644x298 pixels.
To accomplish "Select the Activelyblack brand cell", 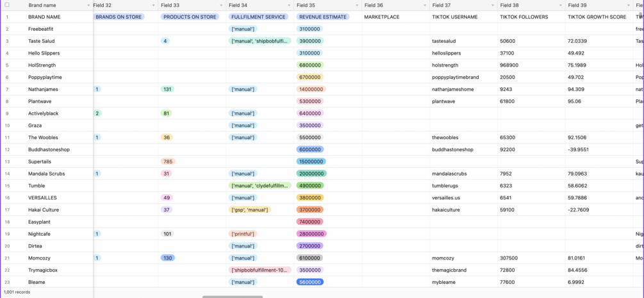I will click(x=60, y=113).
